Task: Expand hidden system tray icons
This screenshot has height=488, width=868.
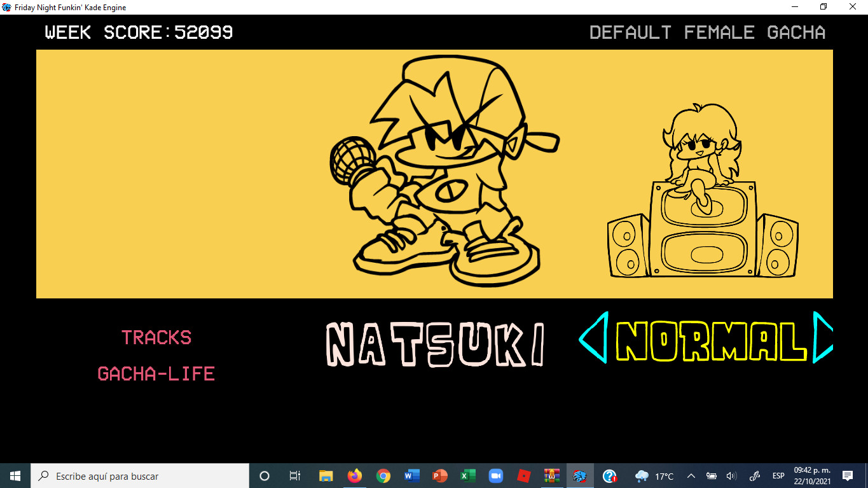Action: point(691,476)
